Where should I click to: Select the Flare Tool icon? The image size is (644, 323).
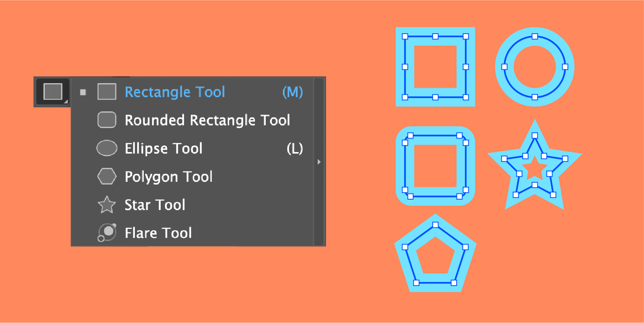click(107, 232)
